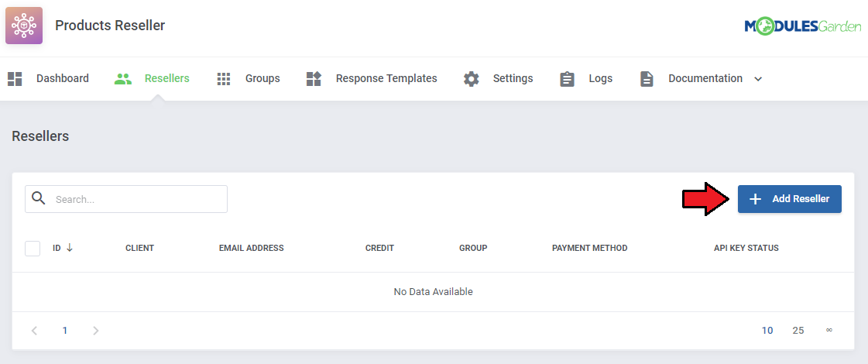Sort table by GROUP column header

pyautogui.click(x=473, y=248)
